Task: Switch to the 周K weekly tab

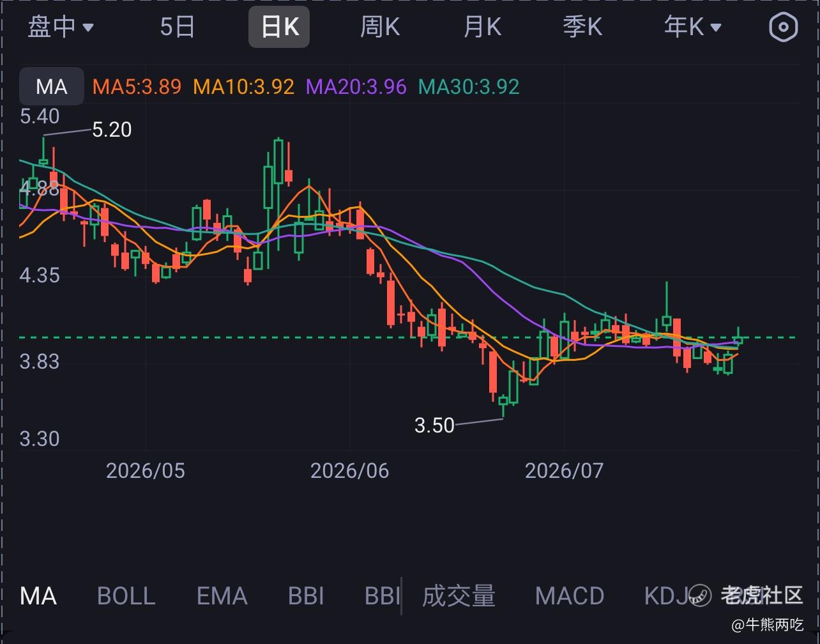Action: [x=380, y=27]
